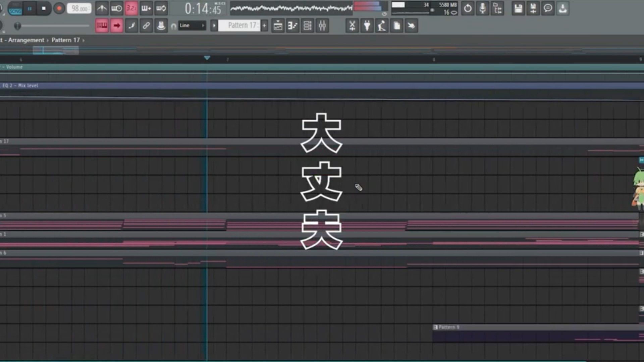Toggle Song/Pattern mode switch
Image resolution: width=644 pixels, height=362 pixels.
click(15, 8)
